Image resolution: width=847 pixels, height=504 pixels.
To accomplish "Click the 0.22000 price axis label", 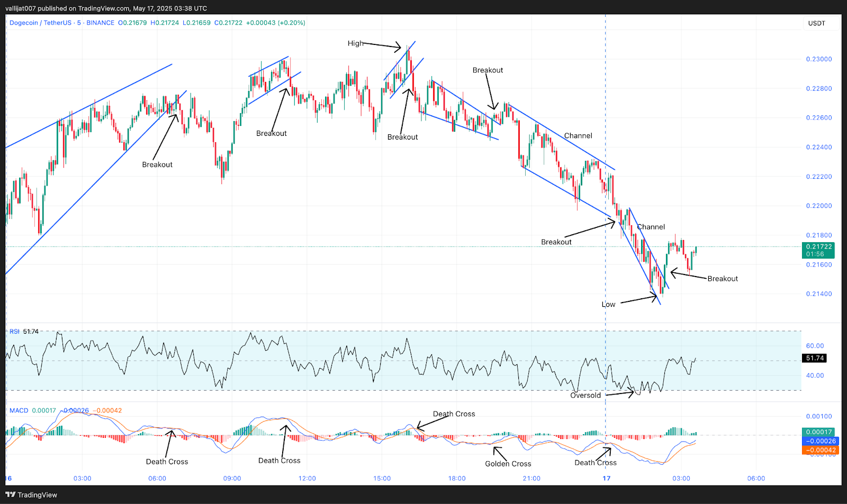I will tap(819, 206).
